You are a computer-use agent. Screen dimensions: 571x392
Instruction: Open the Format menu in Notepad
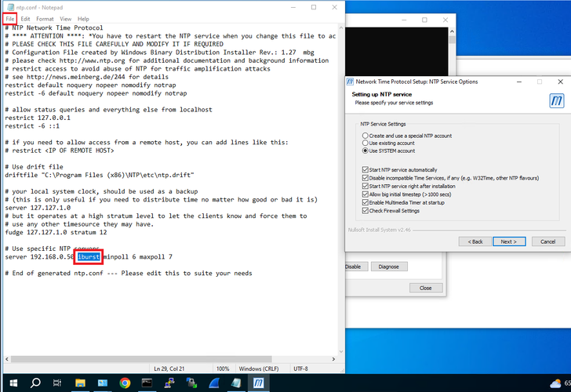click(x=45, y=18)
